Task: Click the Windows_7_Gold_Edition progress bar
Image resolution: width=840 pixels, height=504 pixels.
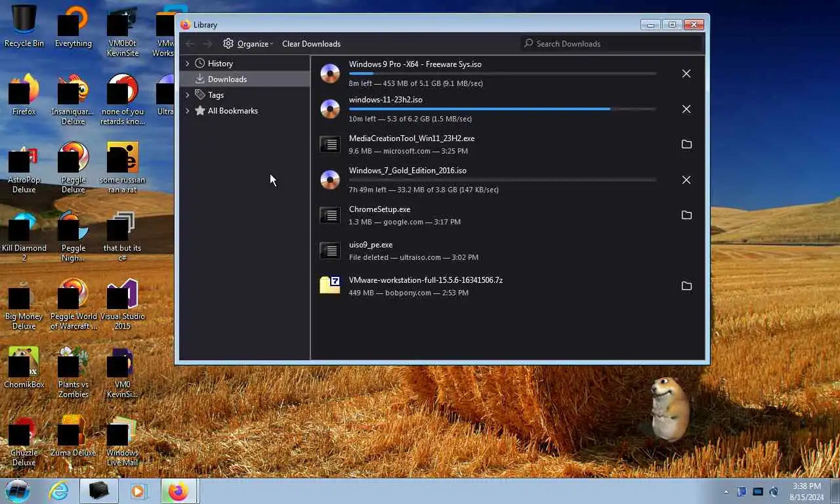Action: click(502, 180)
